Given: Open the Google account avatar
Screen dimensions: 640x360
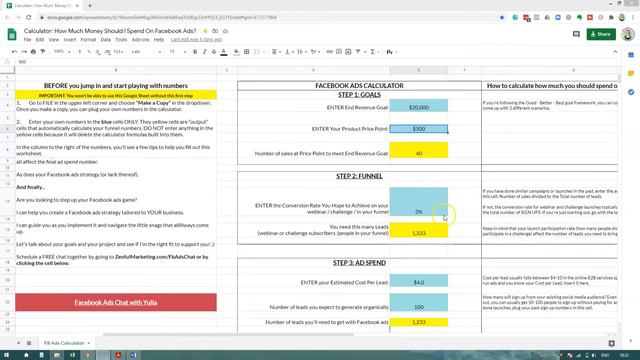Looking at the screenshot, I should [x=628, y=34].
